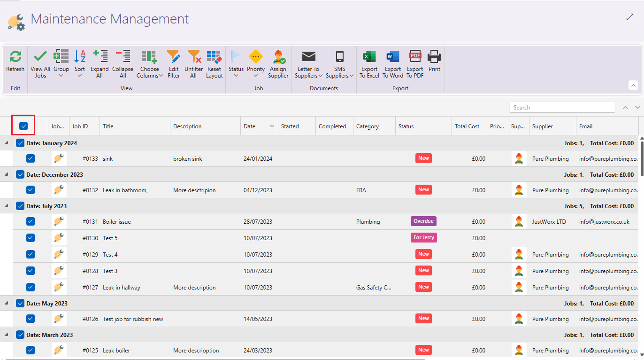The image size is (644, 360).
Task: Toggle the select-all checkbox in header
Action: 23,126
